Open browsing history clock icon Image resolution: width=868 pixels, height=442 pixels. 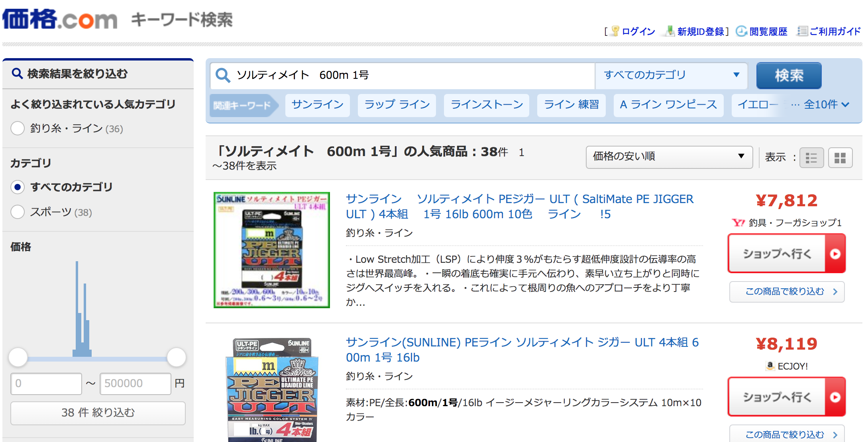click(x=741, y=31)
